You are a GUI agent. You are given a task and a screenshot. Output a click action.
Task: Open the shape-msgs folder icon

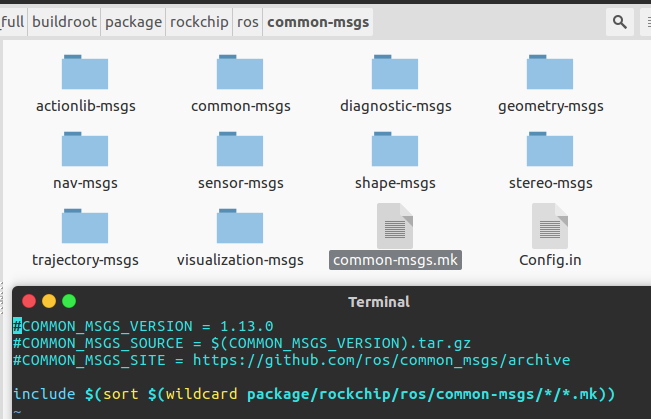point(395,149)
